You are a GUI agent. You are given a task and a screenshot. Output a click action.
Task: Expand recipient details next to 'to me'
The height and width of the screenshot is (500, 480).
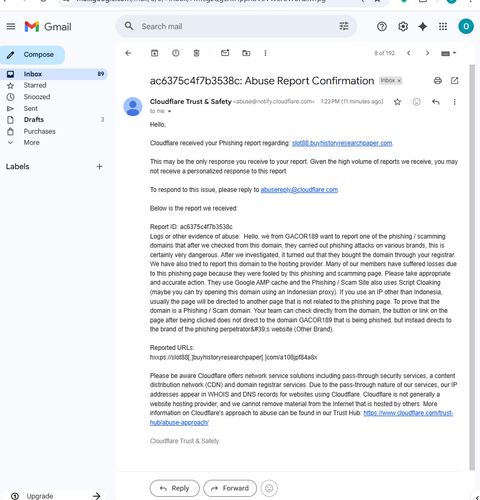[x=169, y=111]
